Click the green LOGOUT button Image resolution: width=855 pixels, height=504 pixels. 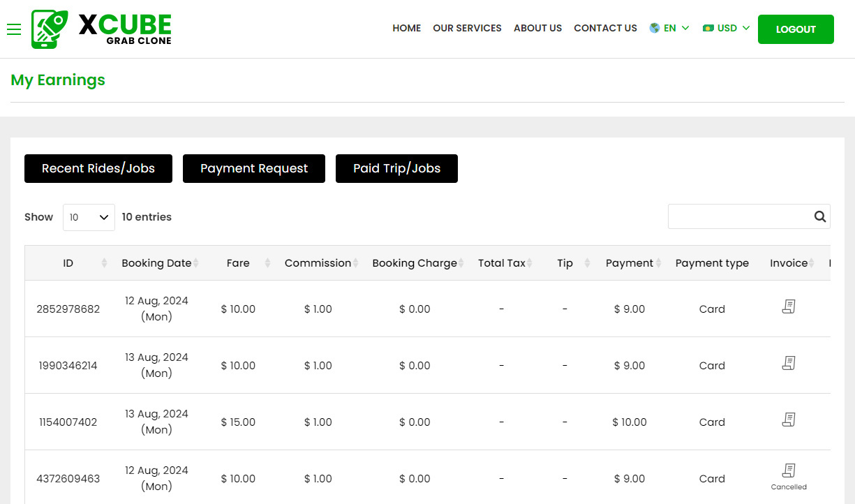(x=796, y=29)
